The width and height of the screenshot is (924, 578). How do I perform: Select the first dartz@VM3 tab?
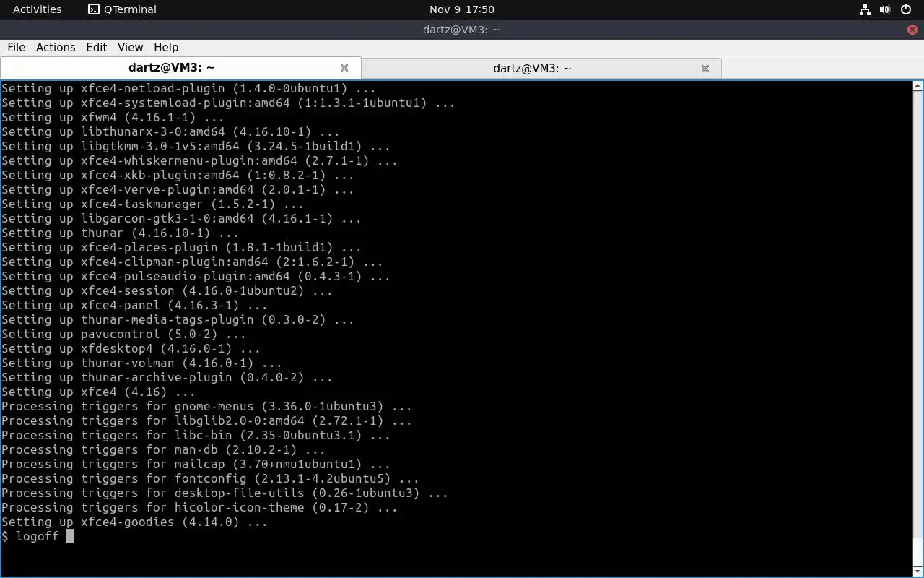180,67
